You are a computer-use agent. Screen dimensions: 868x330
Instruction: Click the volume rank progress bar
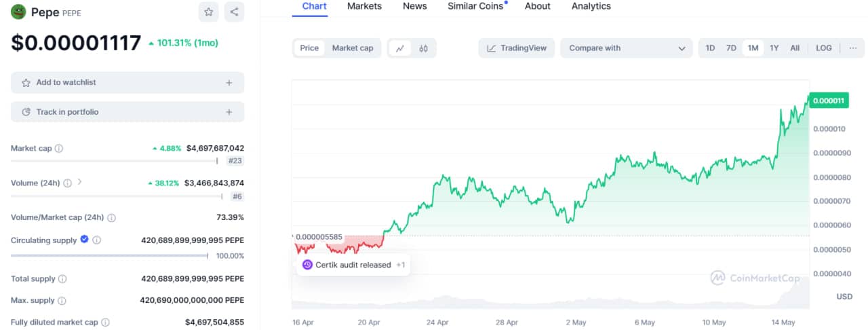coord(117,196)
